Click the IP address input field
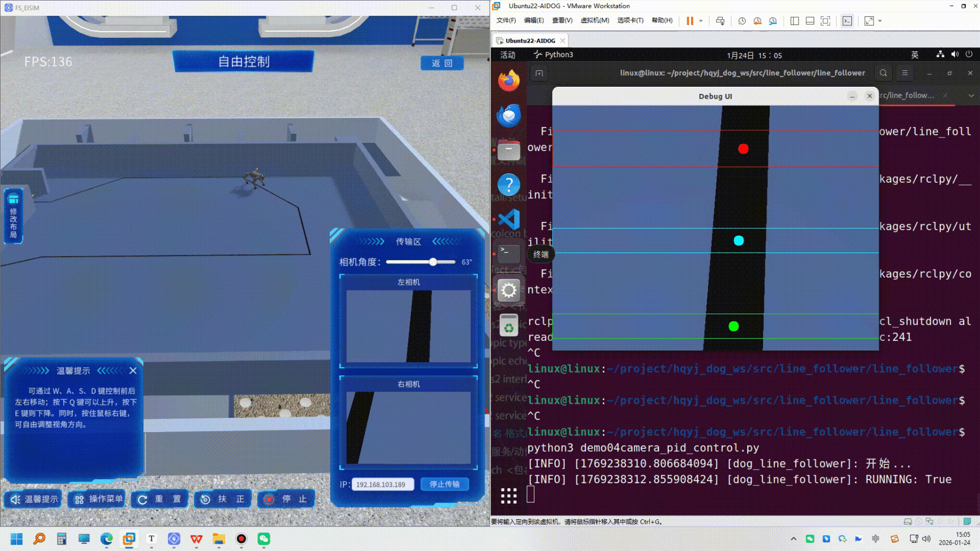Screen dimensions: 980x551 pyautogui.click(x=382, y=484)
